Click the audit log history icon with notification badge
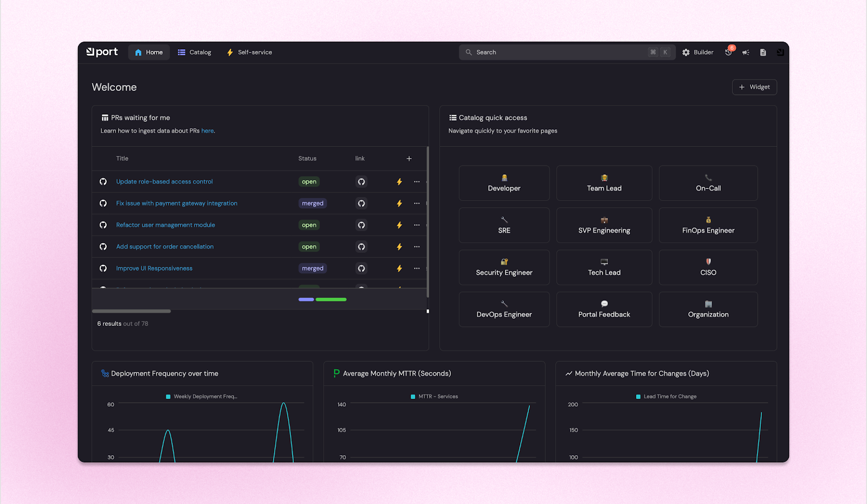Image resolution: width=867 pixels, height=504 pixels. (728, 52)
